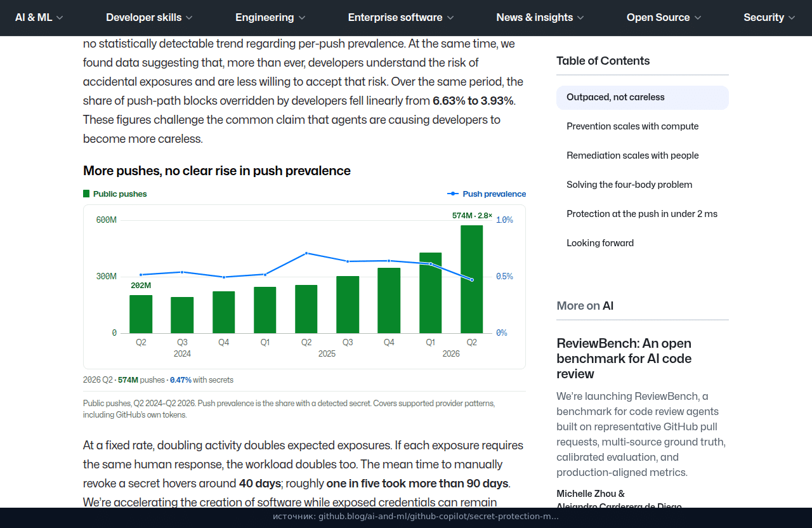Select the Q2 2026 bar in chart

pyautogui.click(x=471, y=279)
